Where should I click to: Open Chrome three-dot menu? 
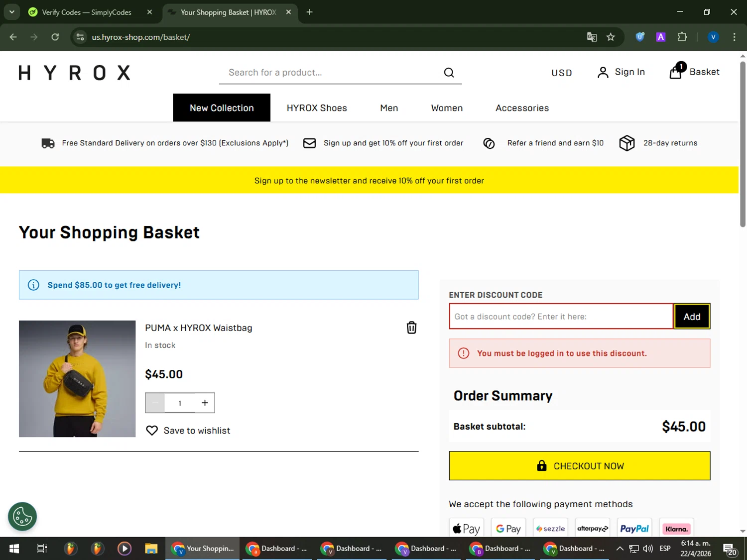[734, 37]
